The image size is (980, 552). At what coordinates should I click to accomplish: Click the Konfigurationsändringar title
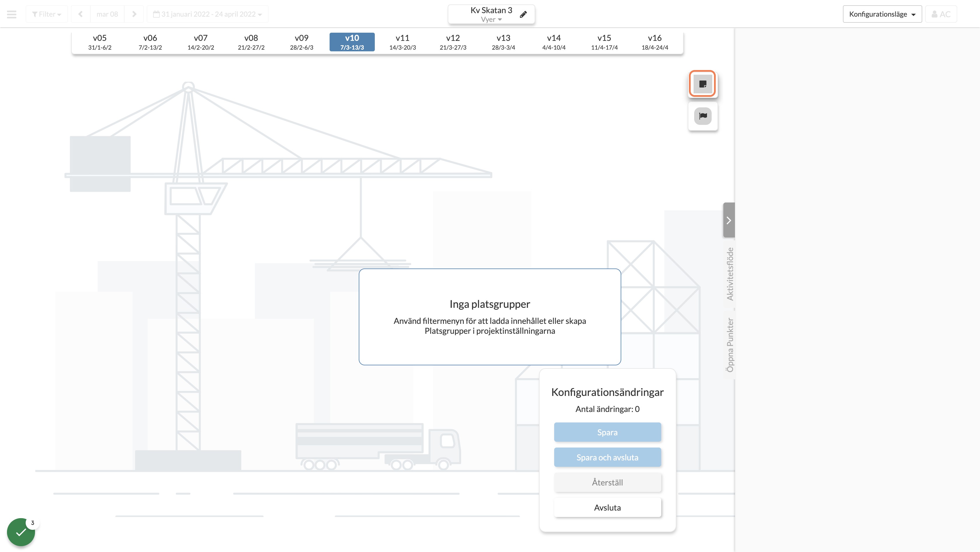coord(608,392)
